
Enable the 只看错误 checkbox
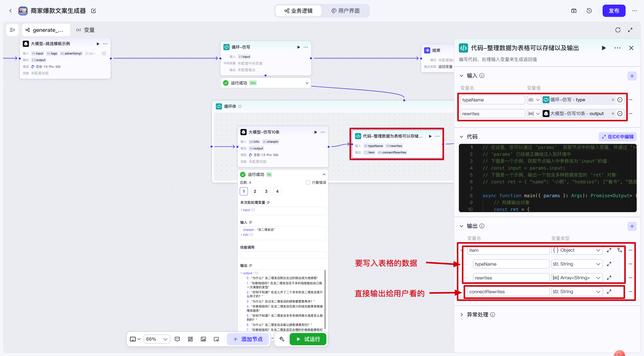tap(308, 182)
